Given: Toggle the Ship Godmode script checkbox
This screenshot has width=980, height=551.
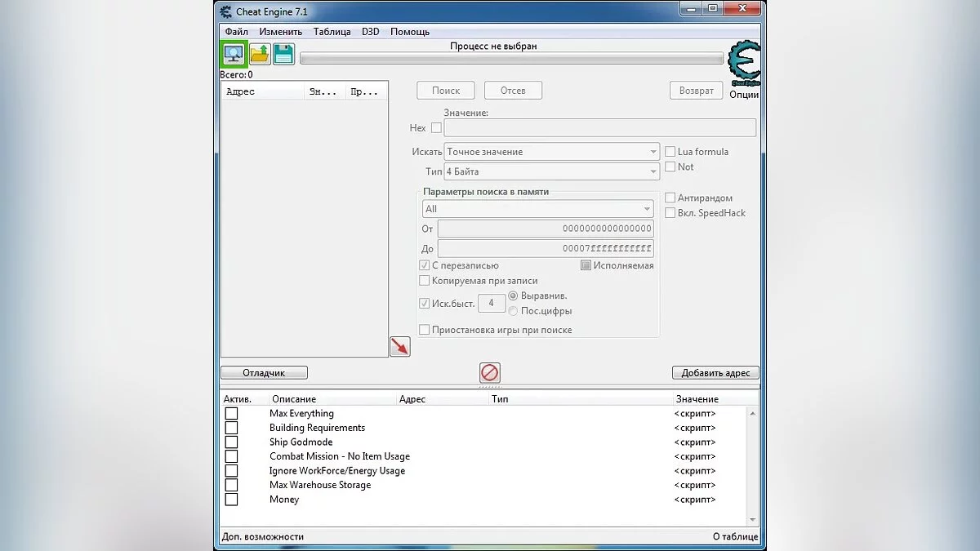Looking at the screenshot, I should tap(231, 442).
